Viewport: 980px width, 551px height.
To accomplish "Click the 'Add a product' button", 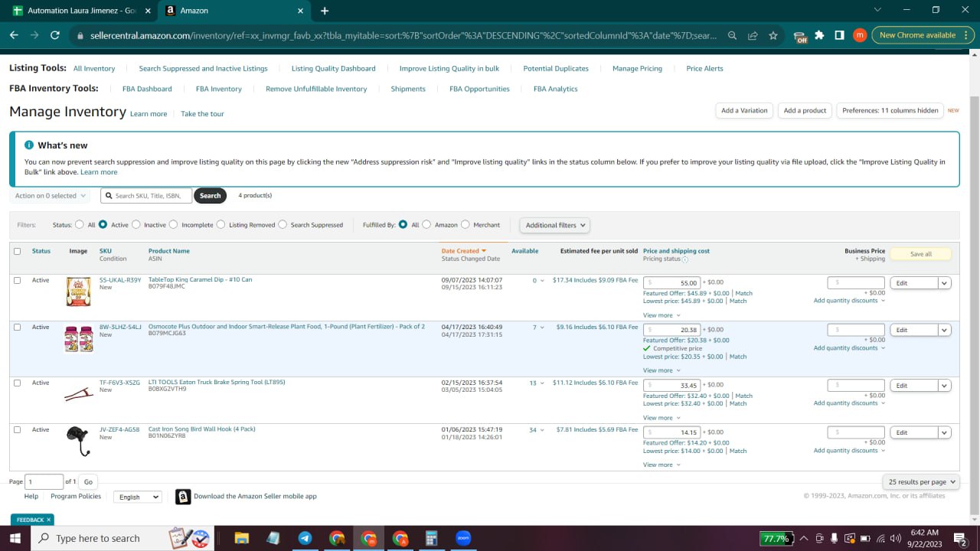I will [805, 110].
